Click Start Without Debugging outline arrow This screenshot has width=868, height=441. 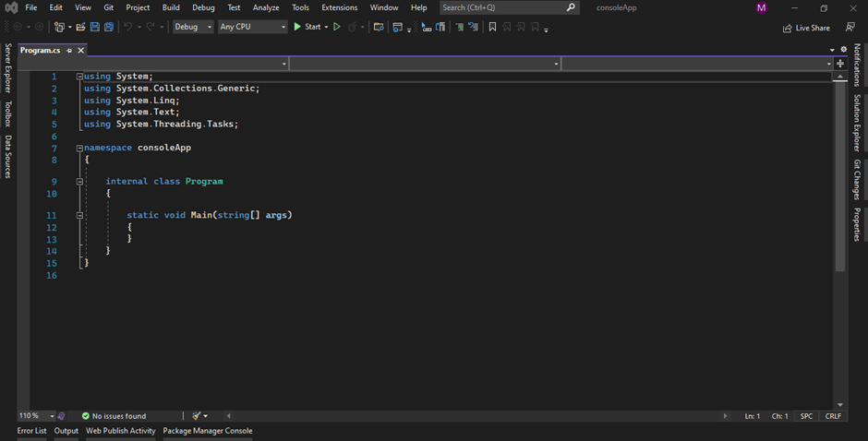336,27
